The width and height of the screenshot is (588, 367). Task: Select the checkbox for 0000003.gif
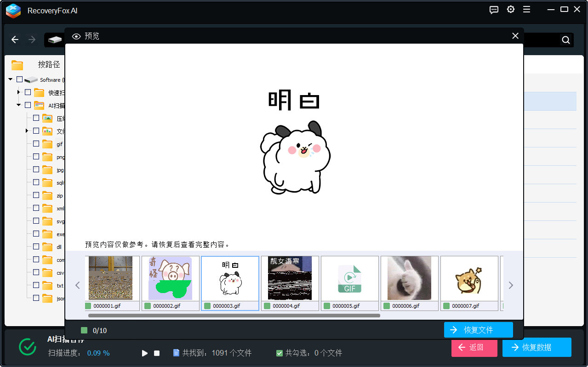207,306
